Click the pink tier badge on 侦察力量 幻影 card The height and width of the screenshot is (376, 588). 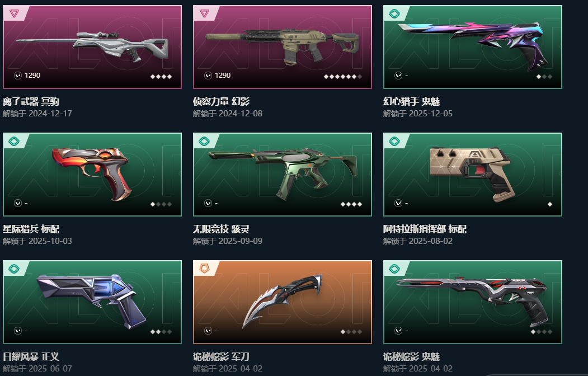(204, 14)
